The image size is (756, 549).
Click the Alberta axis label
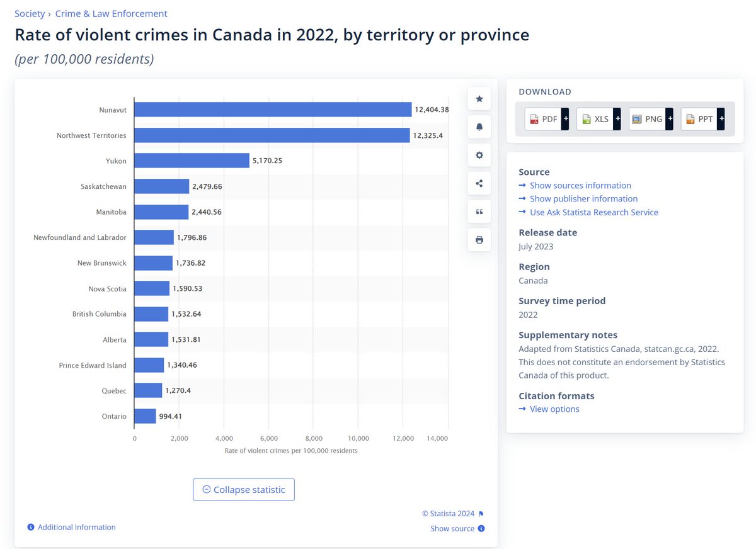[115, 340]
